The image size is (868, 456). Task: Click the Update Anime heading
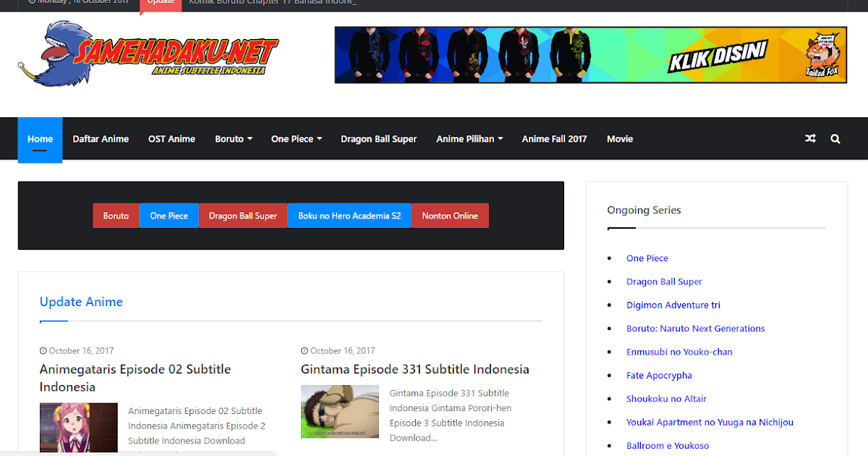(x=81, y=302)
